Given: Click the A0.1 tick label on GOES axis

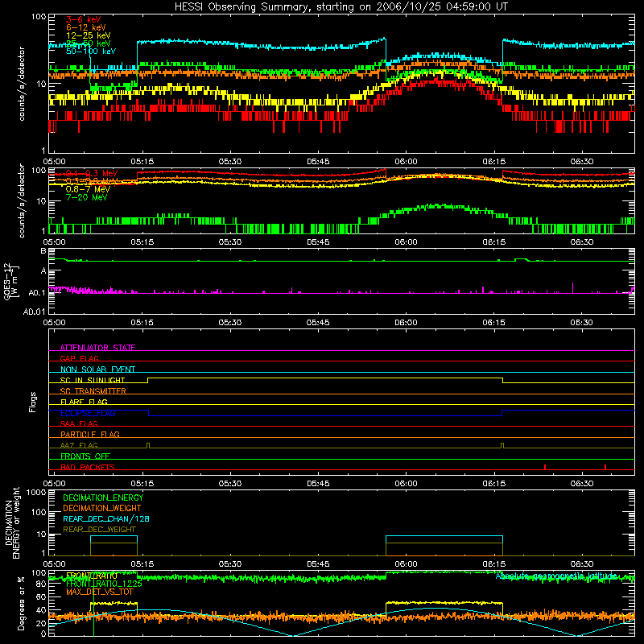Looking at the screenshot, I should tap(36, 293).
